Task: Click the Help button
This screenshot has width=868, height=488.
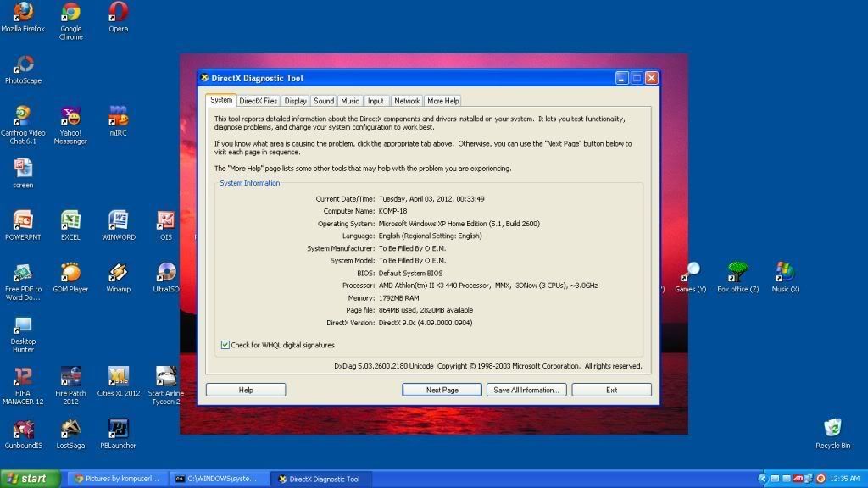Action: [246, 390]
